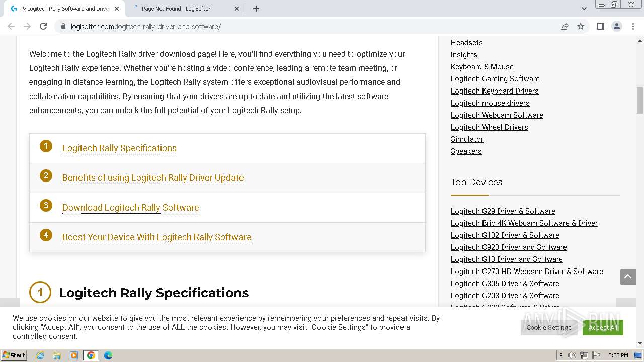Show hidden system tray icons
The width and height of the screenshot is (644, 362).
coord(561,355)
